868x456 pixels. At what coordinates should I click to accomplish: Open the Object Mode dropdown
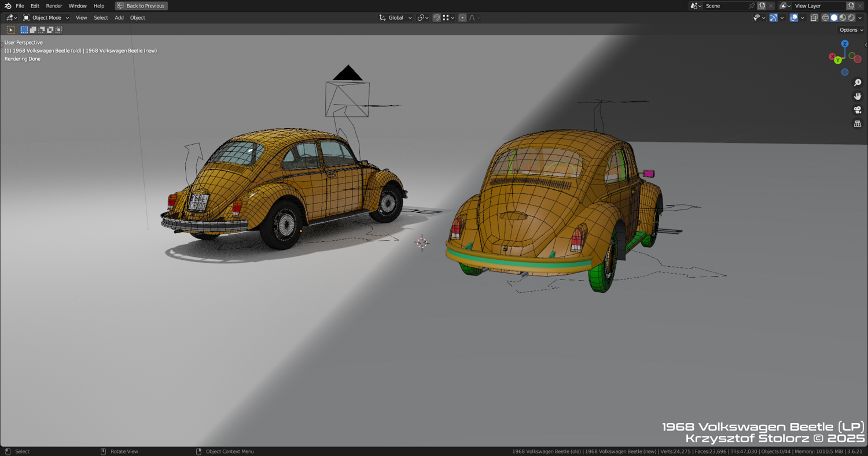(x=46, y=18)
